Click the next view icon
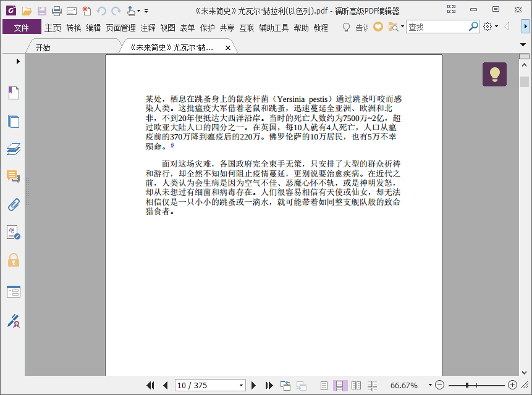The height and width of the screenshot is (395, 532). click(302, 385)
